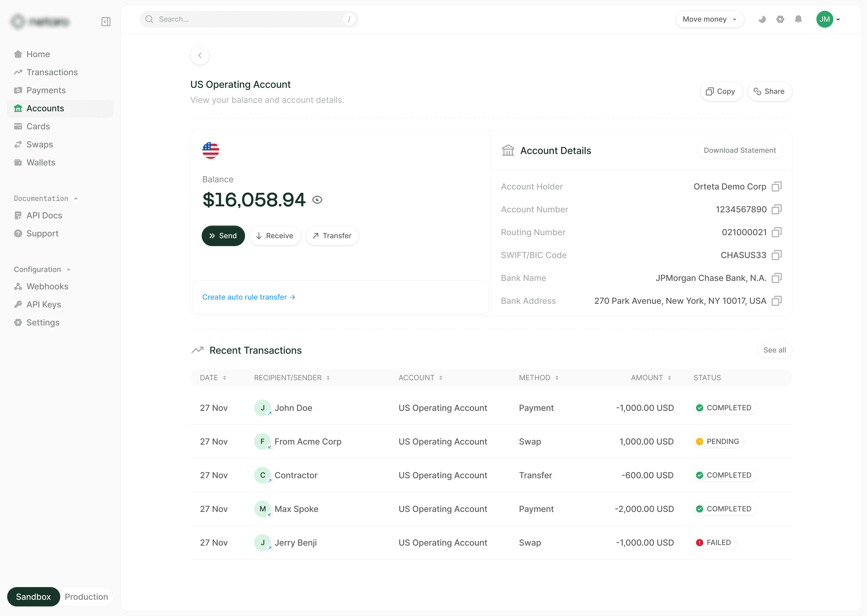Viewport: 867px width, 616px height.
Task: Click Download Statement button
Action: (739, 150)
